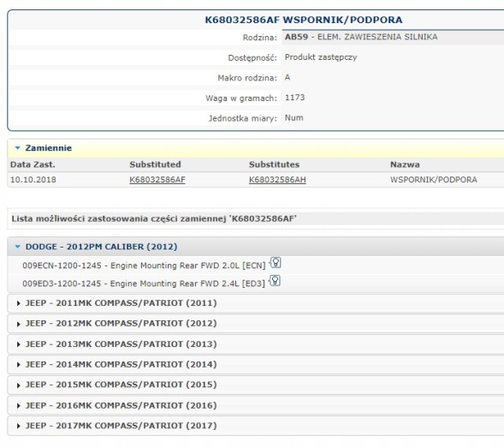Click family value AB59 - ELEM. ZAWIESZENIA SILNIKA
Screen dimensions: 504x448
pos(361,37)
